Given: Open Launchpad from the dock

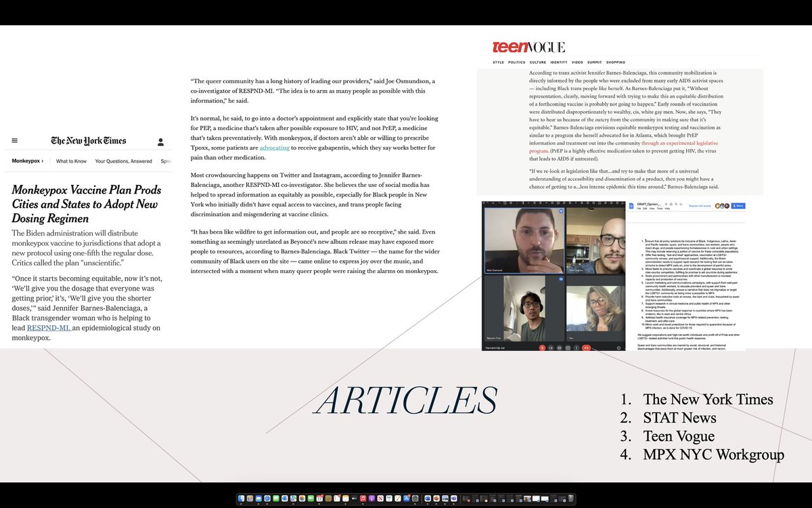Looking at the screenshot, I should 250,499.
